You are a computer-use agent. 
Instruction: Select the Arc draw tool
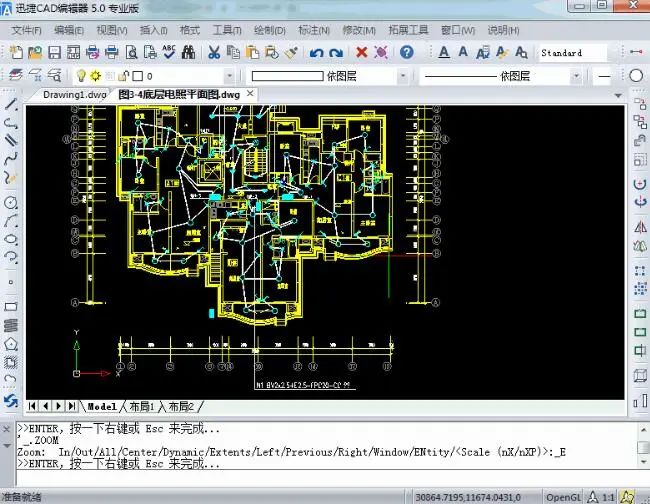11,221
